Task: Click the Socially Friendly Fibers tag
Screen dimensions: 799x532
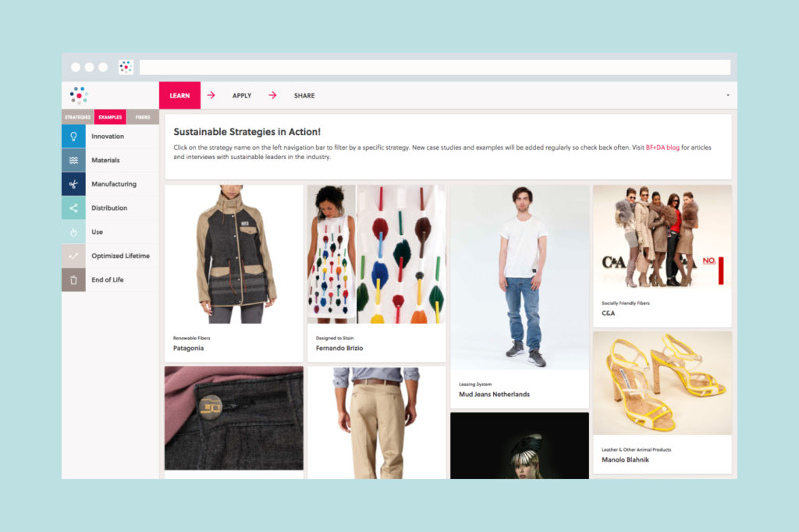Action: 626,303
